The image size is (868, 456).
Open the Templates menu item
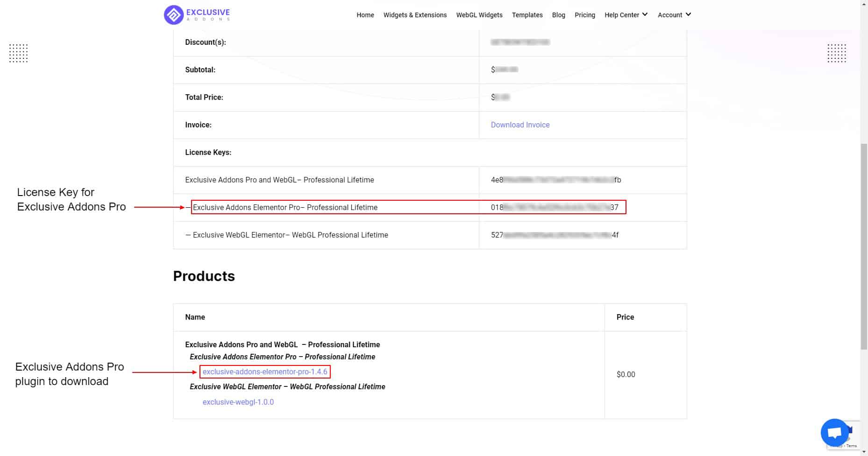(527, 15)
